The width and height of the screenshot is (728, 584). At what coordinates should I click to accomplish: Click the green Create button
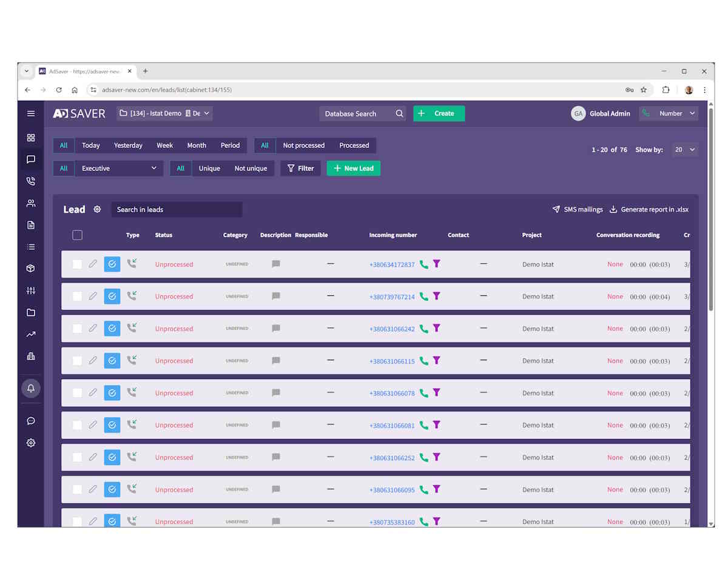(439, 113)
